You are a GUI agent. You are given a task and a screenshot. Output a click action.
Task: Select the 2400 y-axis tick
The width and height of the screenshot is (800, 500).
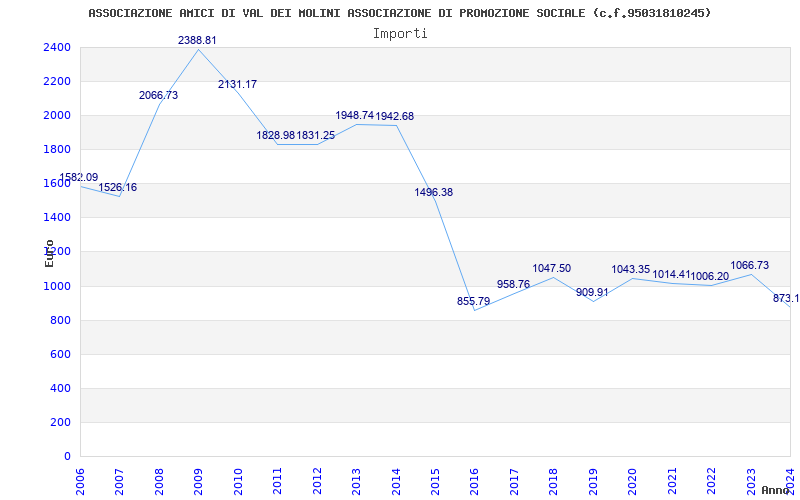click(x=57, y=47)
